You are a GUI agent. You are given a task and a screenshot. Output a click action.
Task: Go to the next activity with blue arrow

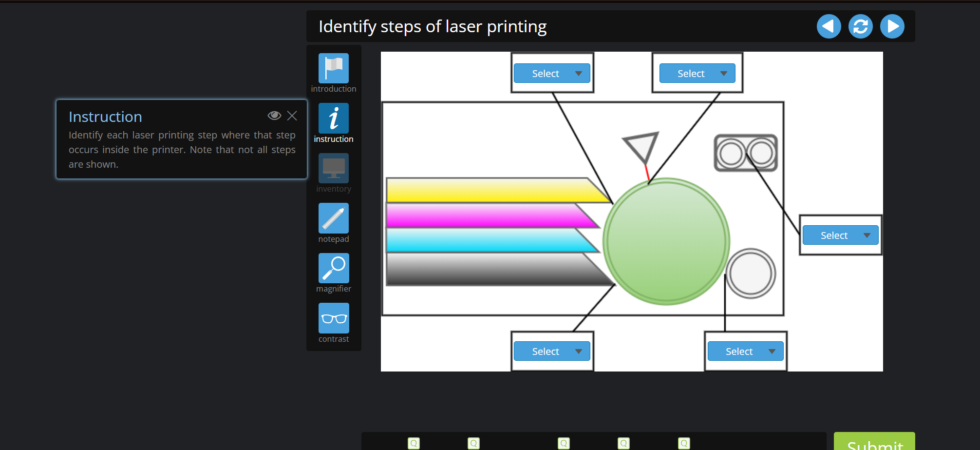(x=892, y=26)
